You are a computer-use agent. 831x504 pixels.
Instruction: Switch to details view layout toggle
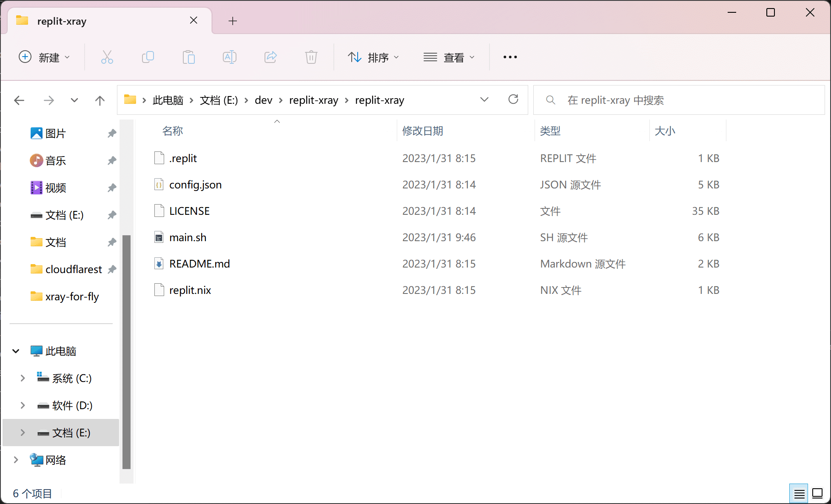pyautogui.click(x=799, y=493)
